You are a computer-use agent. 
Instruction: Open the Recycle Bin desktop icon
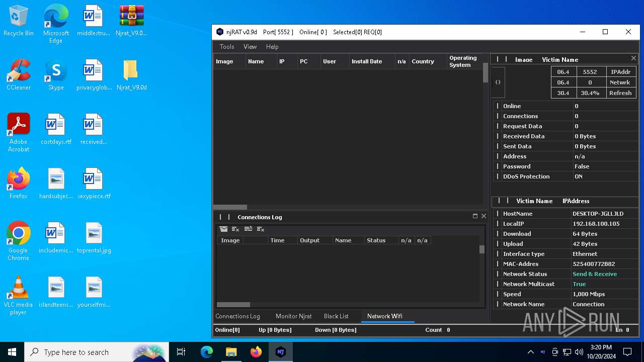19,21
